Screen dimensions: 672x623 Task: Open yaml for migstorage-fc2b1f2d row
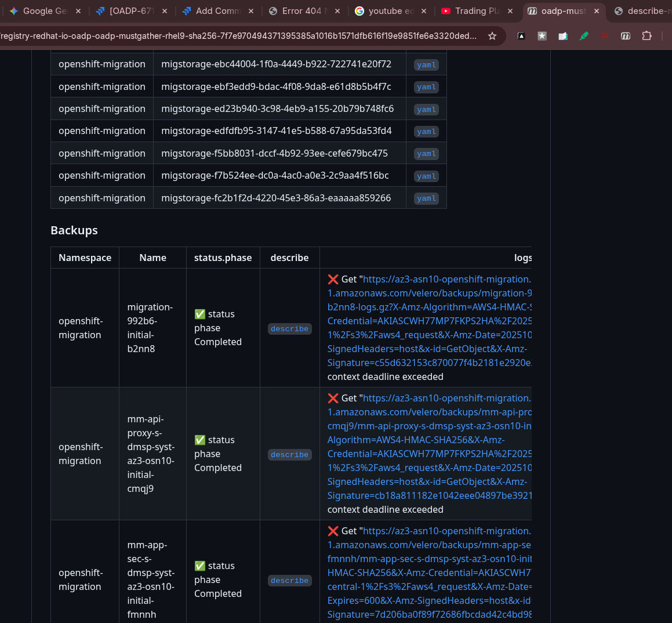tap(426, 198)
